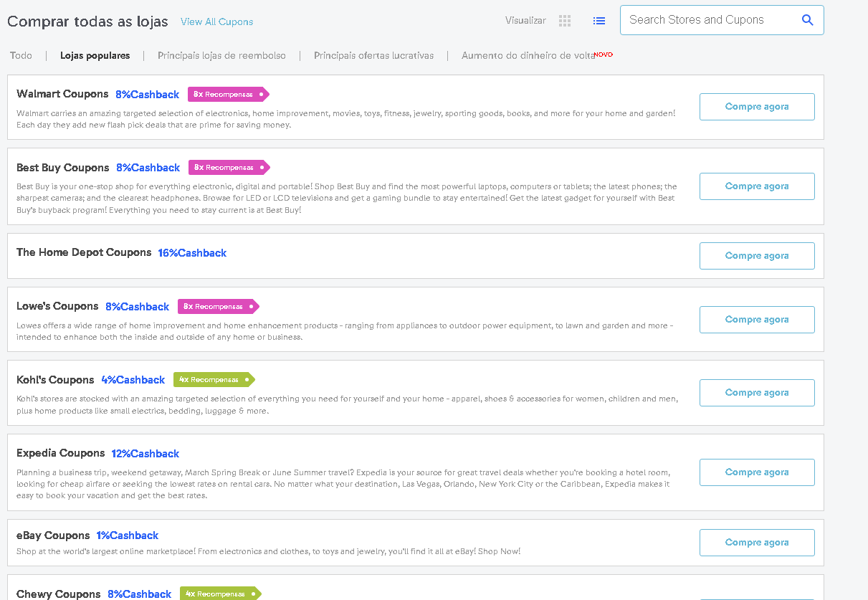Switch to list view layout
The height and width of the screenshot is (600, 868).
(599, 20)
